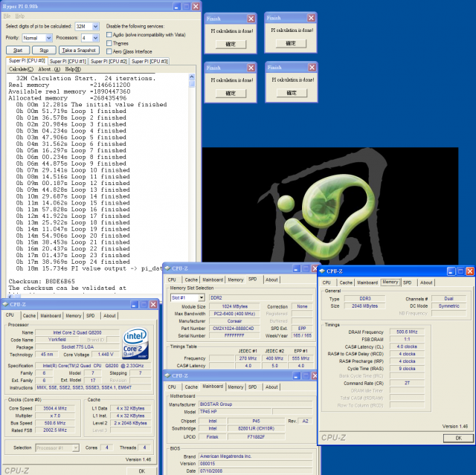Click OK in CPU-Z CPU window
Screen dimensions: 476x475
click(141, 471)
